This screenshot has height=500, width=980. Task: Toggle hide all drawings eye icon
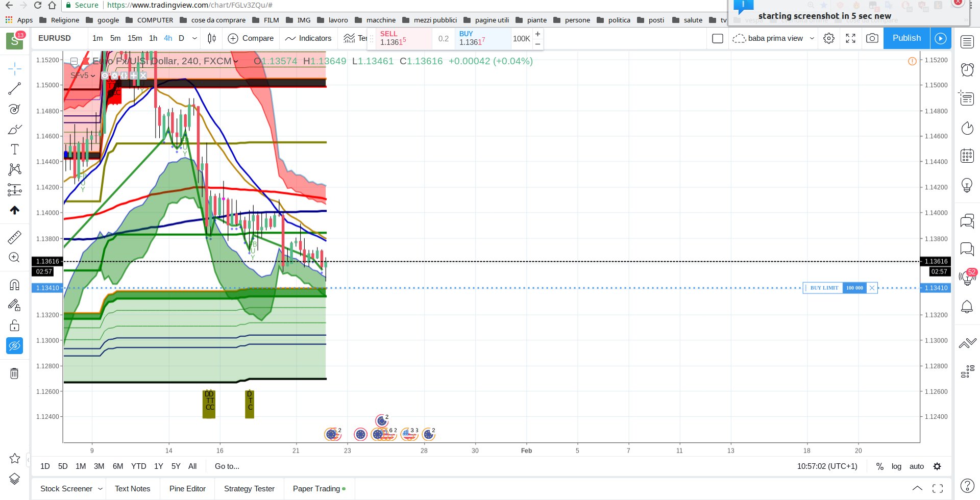point(15,346)
